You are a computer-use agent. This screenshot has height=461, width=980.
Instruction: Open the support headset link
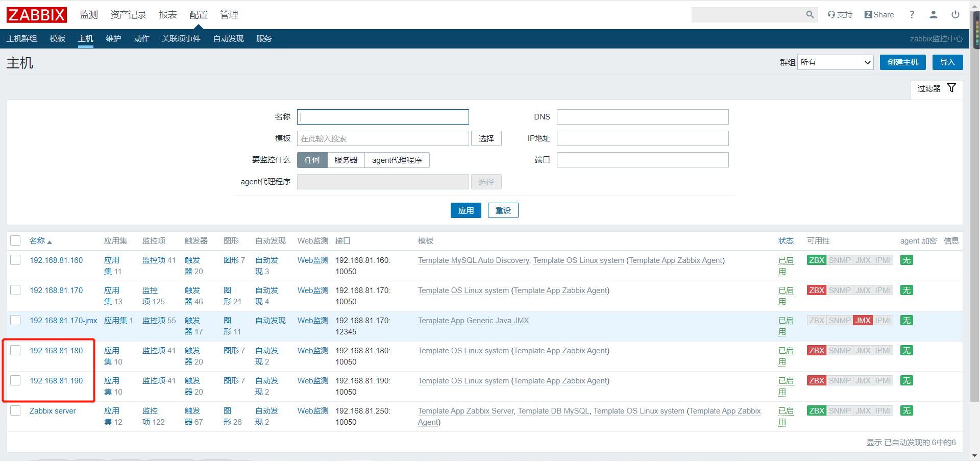click(840, 15)
